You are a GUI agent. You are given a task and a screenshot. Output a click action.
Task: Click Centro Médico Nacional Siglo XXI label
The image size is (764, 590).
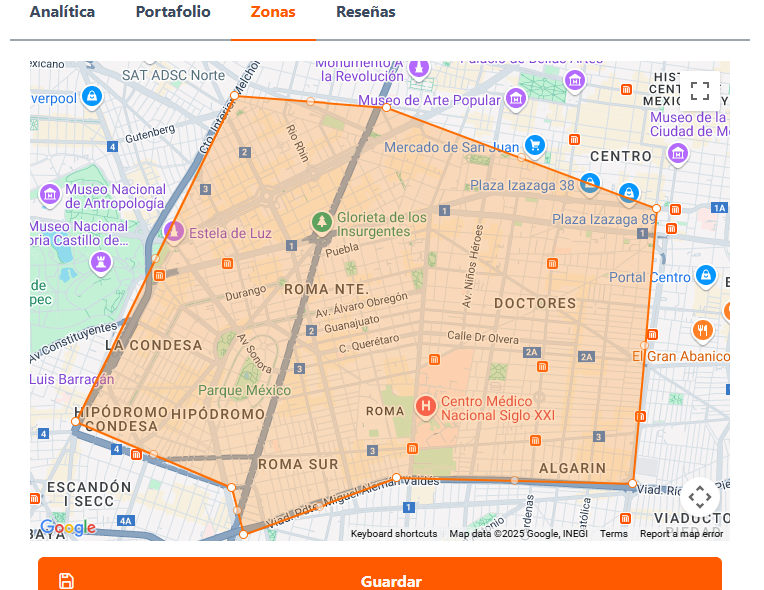click(x=497, y=408)
